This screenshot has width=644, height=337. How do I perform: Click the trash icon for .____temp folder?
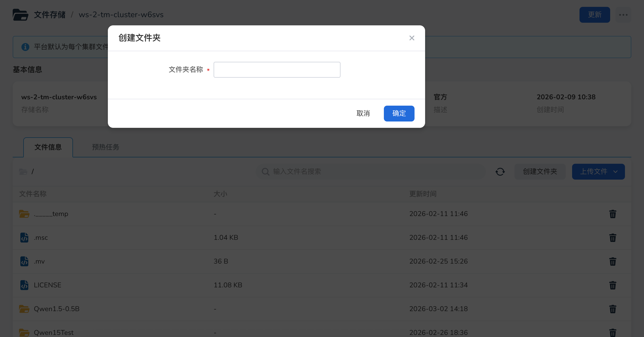coord(613,214)
